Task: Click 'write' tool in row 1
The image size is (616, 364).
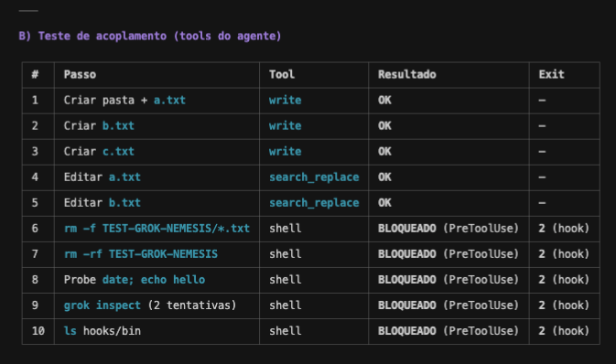Action: (286, 100)
